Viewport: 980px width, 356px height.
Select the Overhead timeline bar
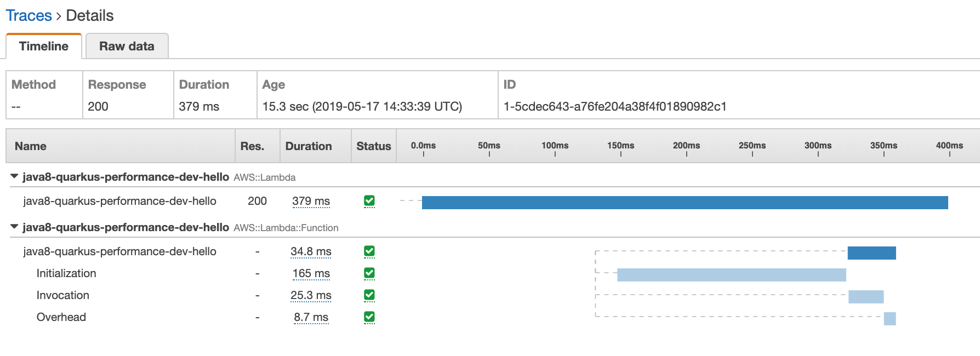point(890,319)
